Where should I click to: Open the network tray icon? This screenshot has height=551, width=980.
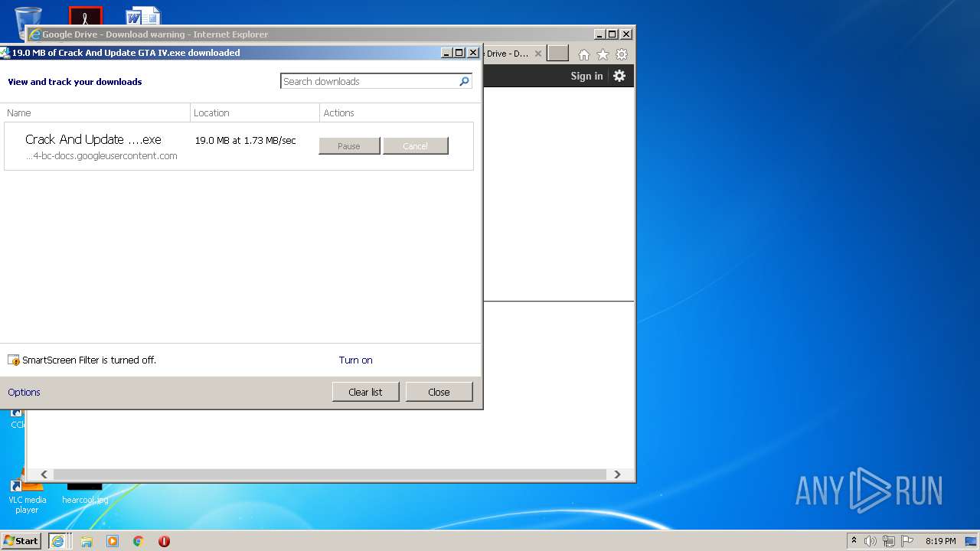pos(888,541)
